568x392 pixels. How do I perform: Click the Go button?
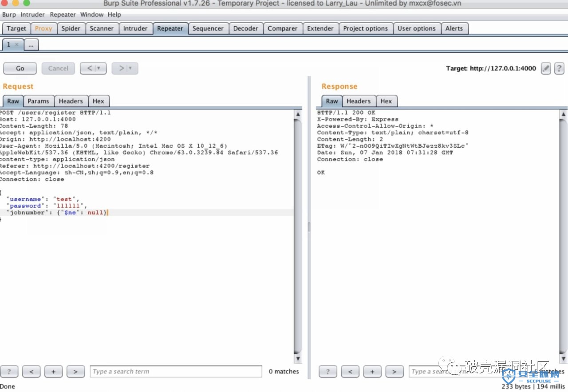coord(20,68)
